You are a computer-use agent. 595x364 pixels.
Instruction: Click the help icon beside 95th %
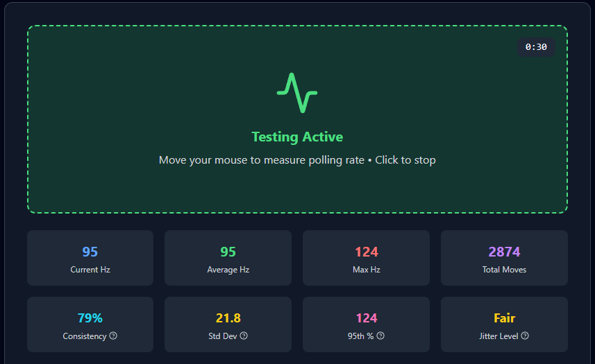pos(380,336)
